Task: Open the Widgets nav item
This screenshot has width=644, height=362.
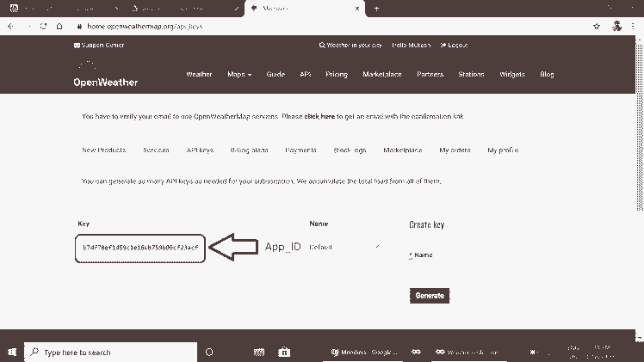Action: pyautogui.click(x=512, y=74)
